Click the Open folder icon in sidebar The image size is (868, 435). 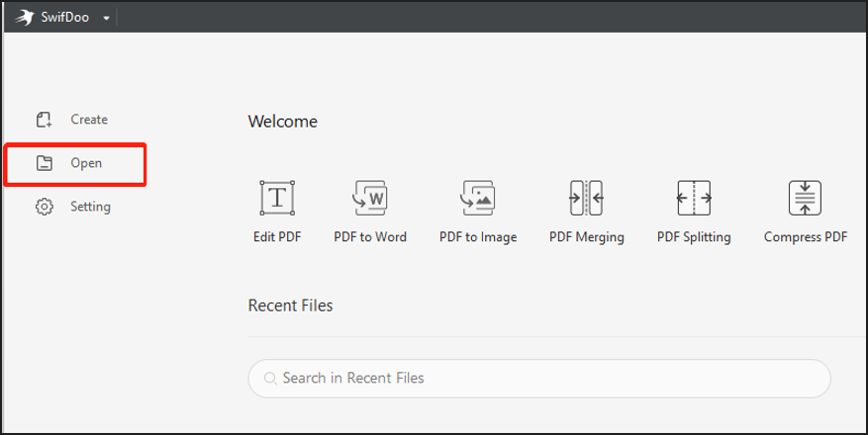44,163
